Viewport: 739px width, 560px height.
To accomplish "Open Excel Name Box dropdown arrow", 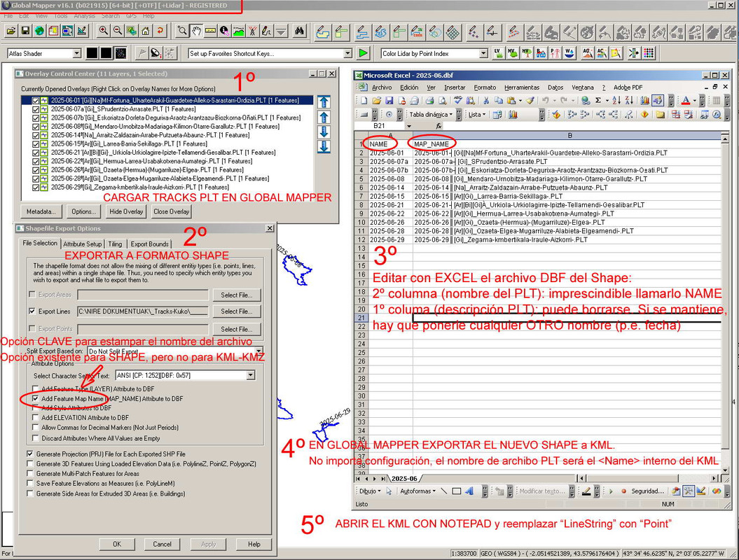I will click(408, 126).
